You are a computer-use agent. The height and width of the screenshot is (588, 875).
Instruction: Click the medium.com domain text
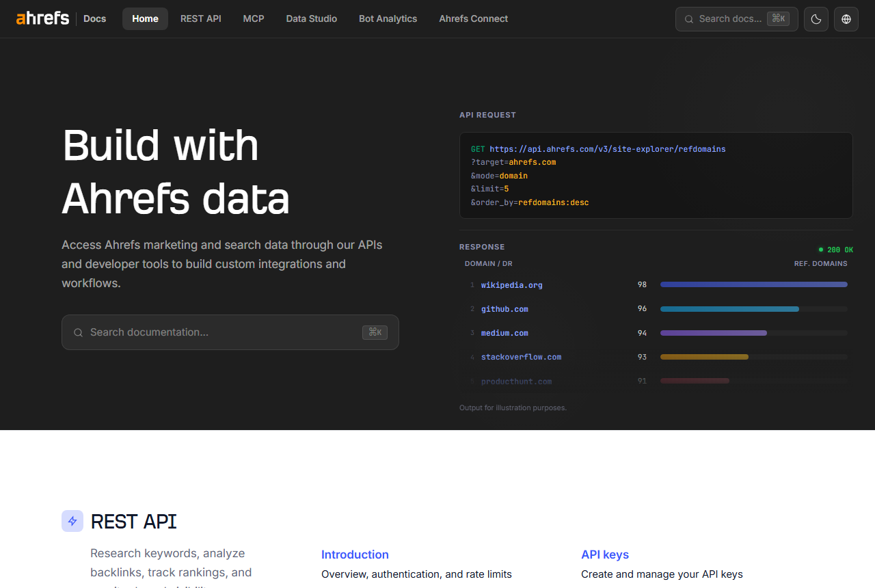[504, 333]
